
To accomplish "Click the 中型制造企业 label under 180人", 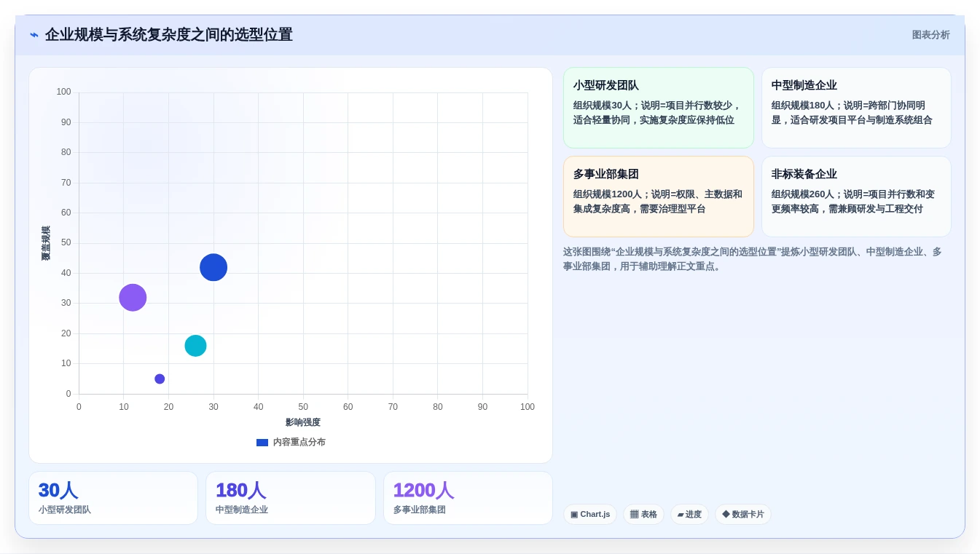I will [242, 510].
